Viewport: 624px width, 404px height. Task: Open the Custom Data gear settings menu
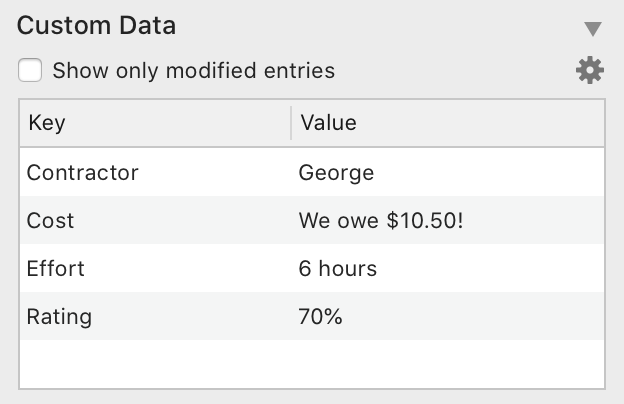591,70
